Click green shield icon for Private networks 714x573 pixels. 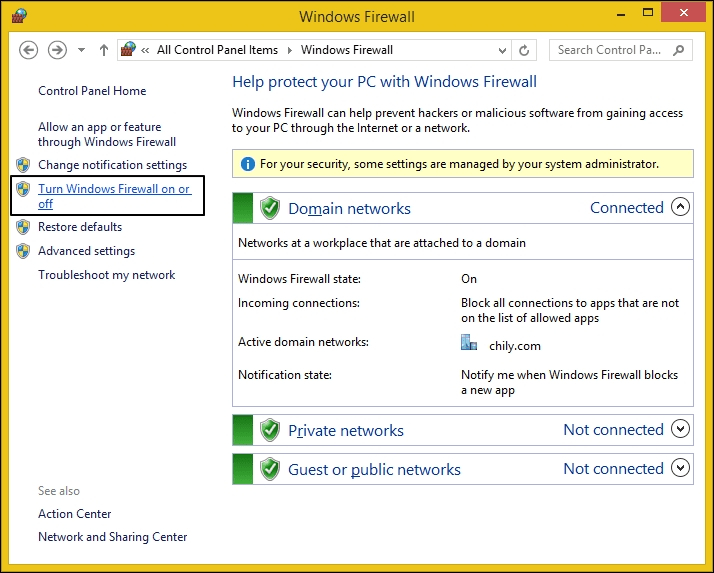[x=270, y=430]
